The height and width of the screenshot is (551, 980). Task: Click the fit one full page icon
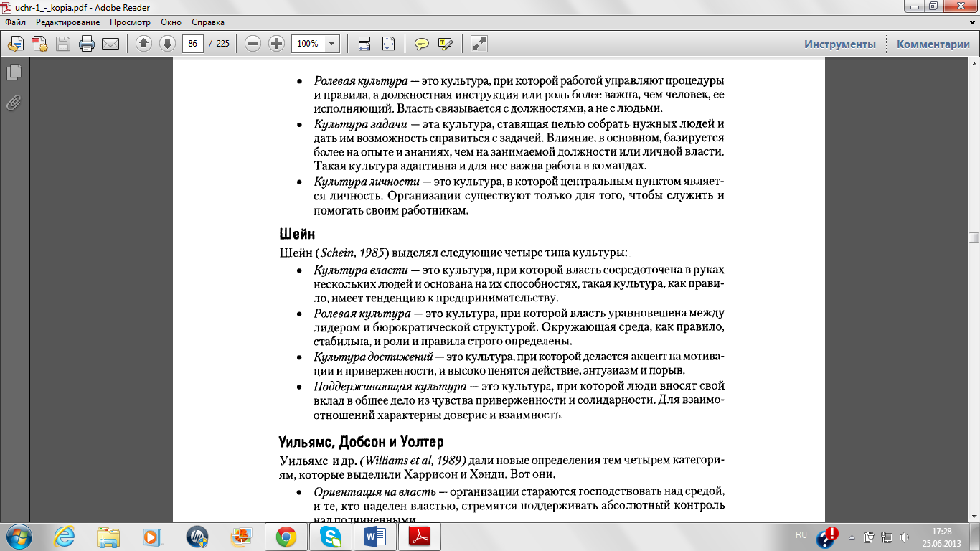tap(388, 44)
